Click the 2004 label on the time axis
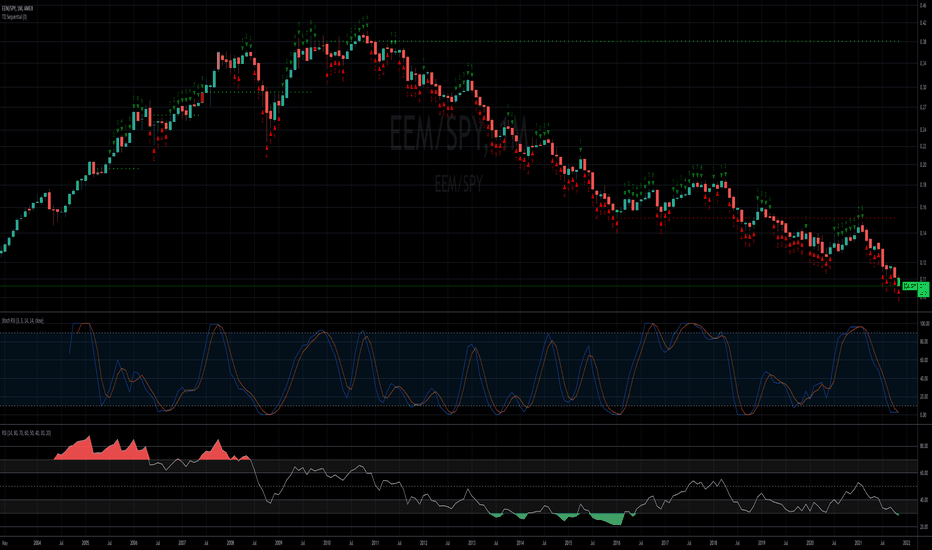 click(x=37, y=543)
